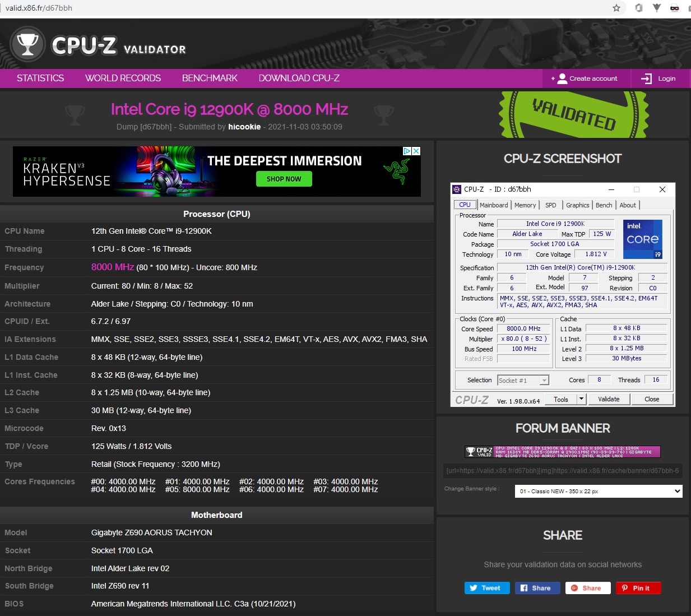The width and height of the screenshot is (691, 616).
Task: Expand the Tools dropdown arrow
Action: coord(581,400)
